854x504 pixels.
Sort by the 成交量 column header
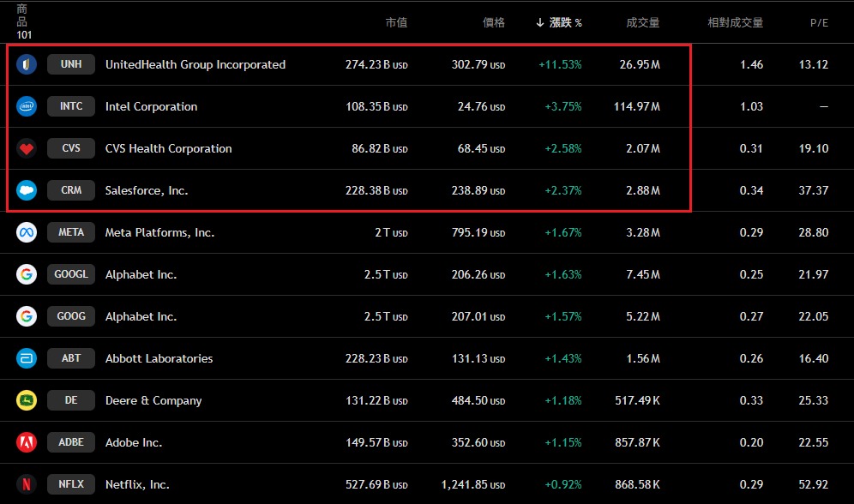point(642,23)
